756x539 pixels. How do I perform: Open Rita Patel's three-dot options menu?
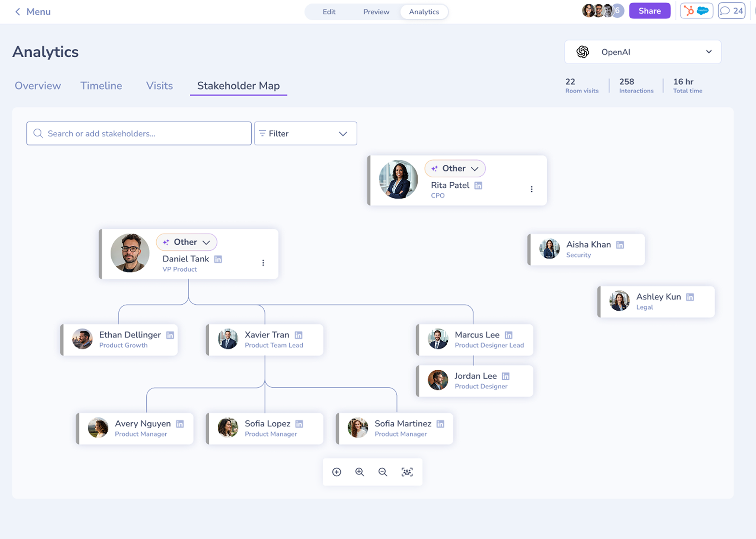coord(531,189)
